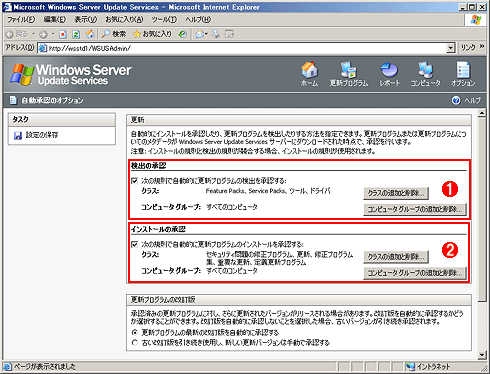Toggle automatic install approval checkbox
The height and width of the screenshot is (374, 490).
pyautogui.click(x=134, y=244)
